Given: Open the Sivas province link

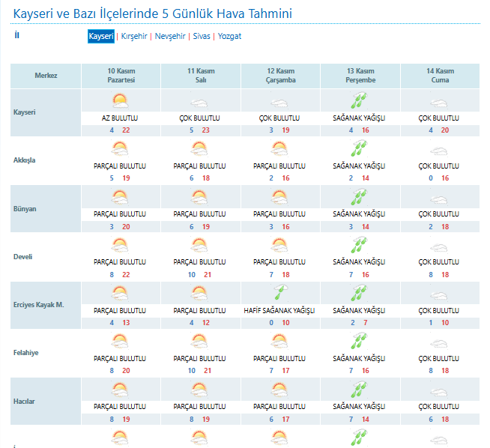Looking at the screenshot, I should click(x=202, y=36).
